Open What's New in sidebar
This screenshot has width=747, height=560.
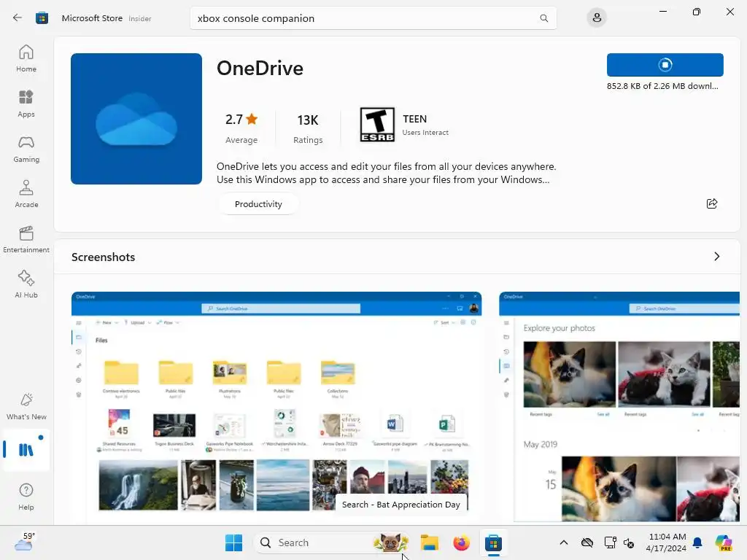tap(26, 407)
